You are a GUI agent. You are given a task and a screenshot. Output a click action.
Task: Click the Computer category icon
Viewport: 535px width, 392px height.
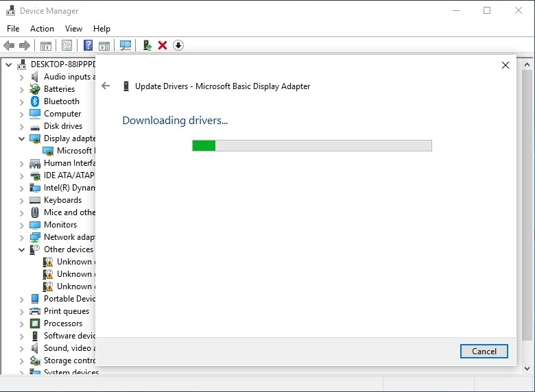click(x=35, y=114)
